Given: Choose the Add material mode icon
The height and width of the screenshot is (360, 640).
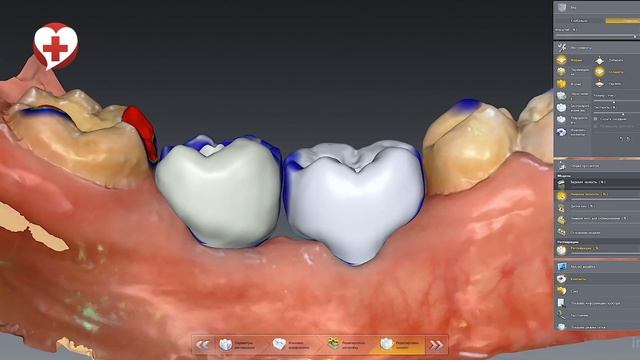Looking at the screenshot, I should pos(599,60).
